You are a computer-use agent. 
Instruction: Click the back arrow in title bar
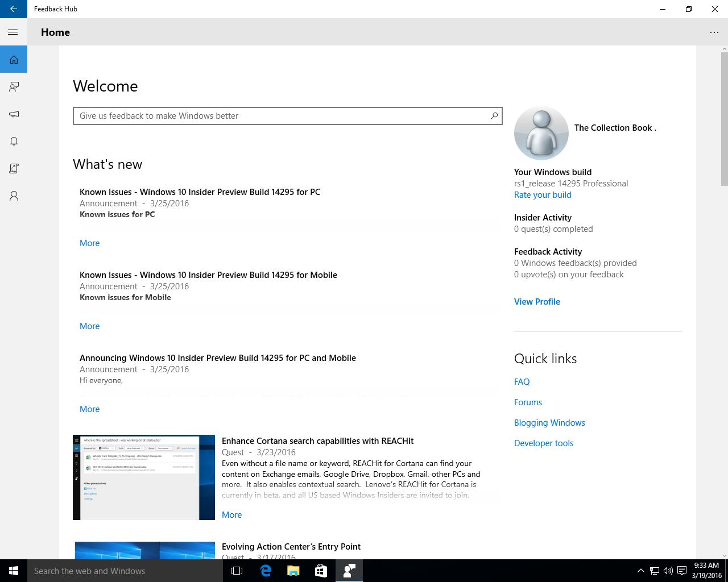pos(14,9)
